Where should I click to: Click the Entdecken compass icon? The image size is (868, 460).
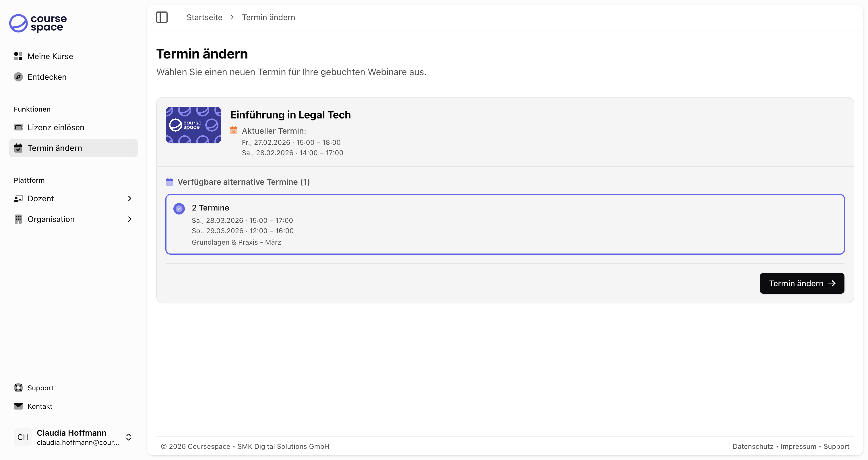[x=18, y=77]
